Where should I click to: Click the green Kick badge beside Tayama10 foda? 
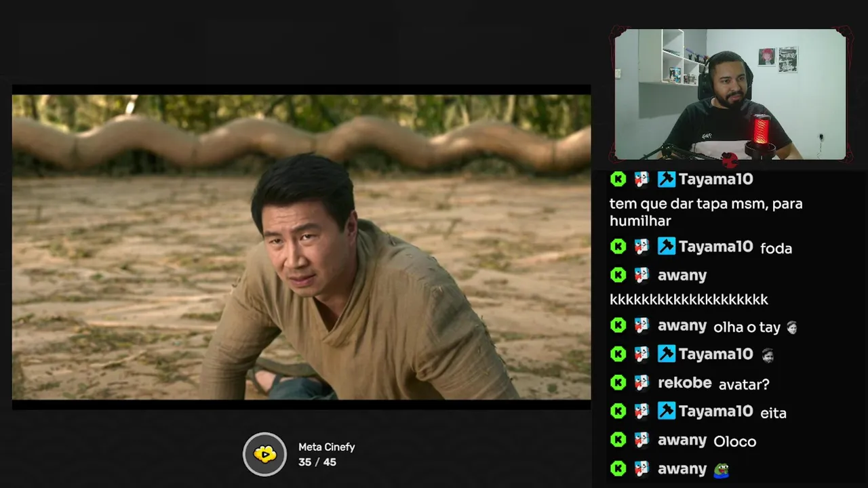[x=618, y=247]
